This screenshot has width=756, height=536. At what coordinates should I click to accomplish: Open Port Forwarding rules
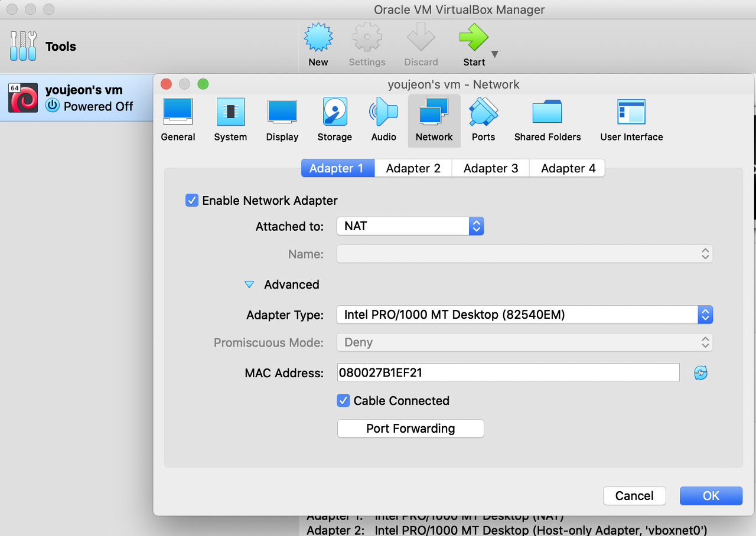point(410,429)
